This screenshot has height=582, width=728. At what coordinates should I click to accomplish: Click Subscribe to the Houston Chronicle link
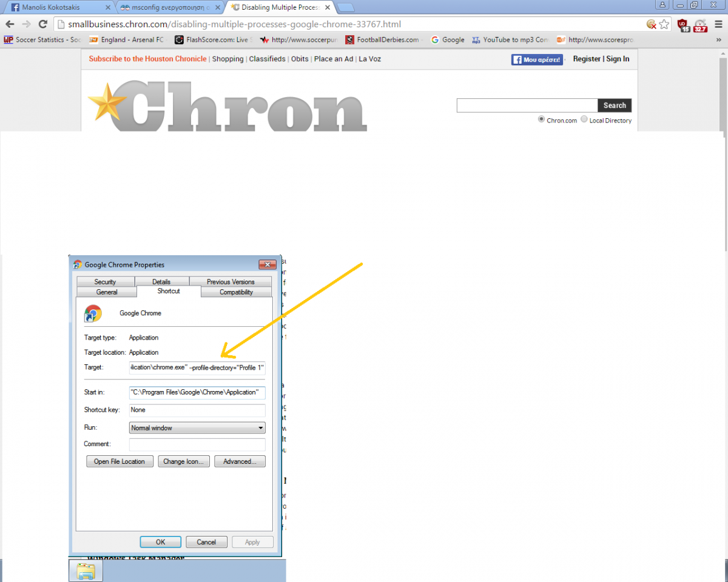(x=147, y=59)
